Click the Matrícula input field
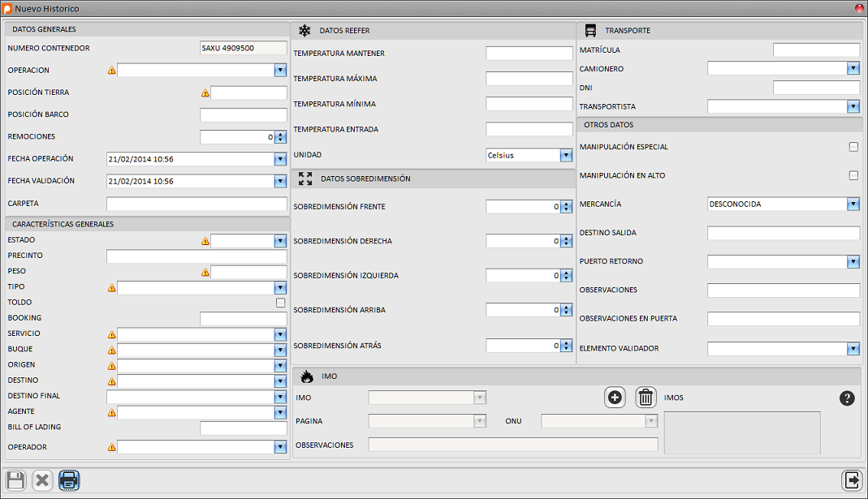The width and height of the screenshot is (868, 499). point(817,50)
